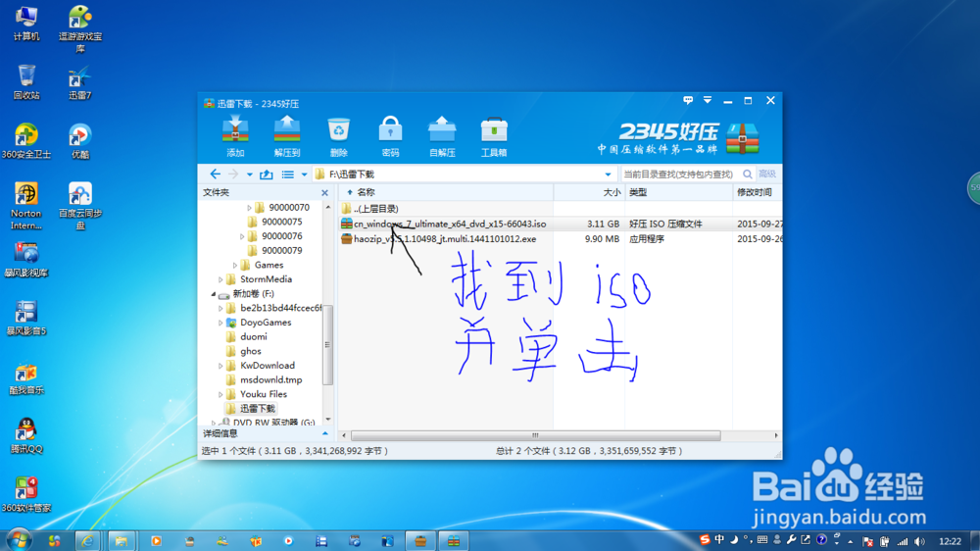Viewport: 980px width, 551px height.
Task: Open 暴风影视库 desktop icon
Action: tap(26, 260)
